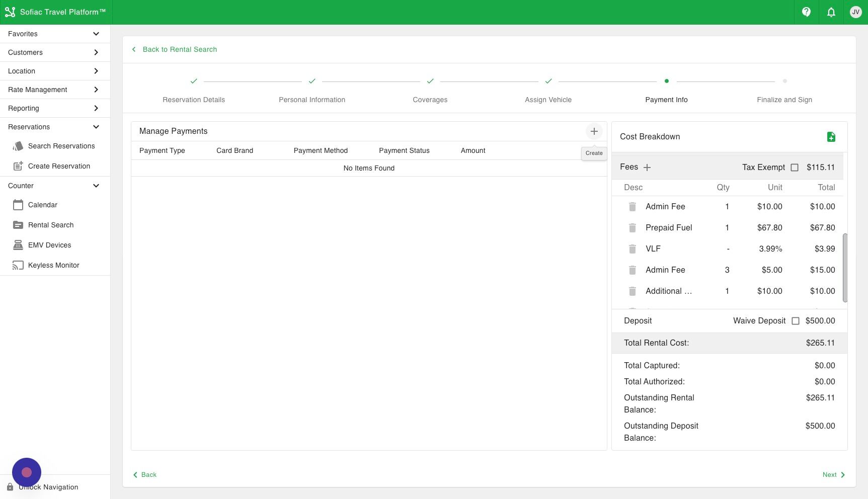Open the Calendar under Counter

click(42, 205)
